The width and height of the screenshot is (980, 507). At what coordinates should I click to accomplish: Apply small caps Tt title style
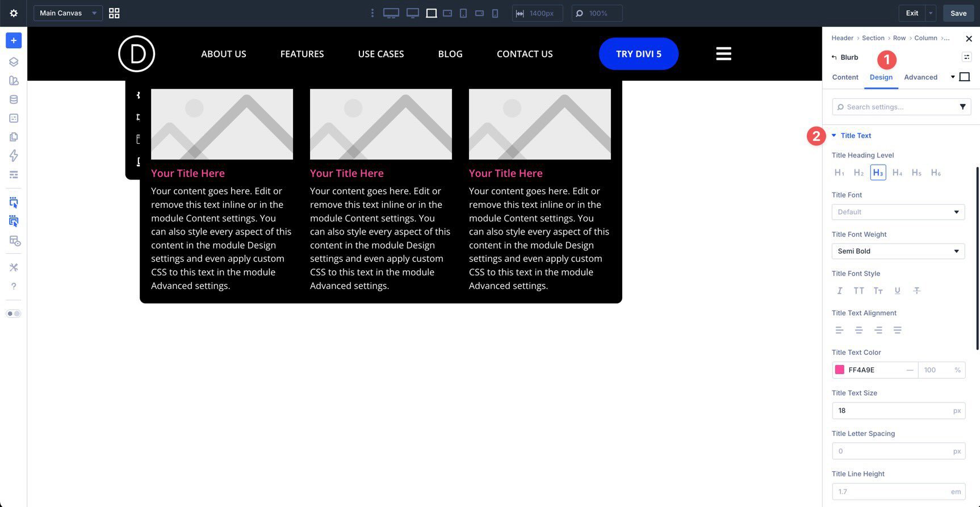pos(878,291)
